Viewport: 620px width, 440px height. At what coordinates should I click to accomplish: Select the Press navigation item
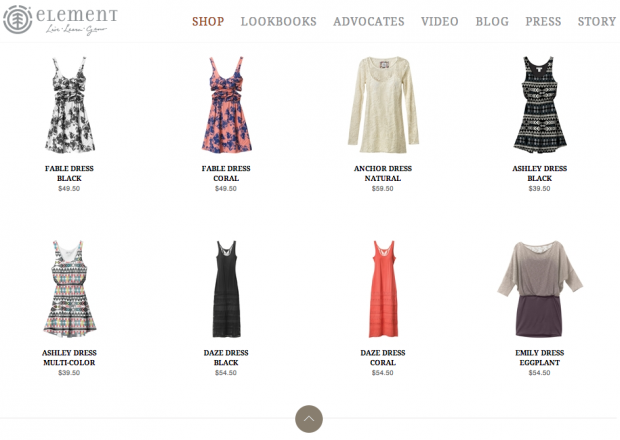click(x=543, y=21)
